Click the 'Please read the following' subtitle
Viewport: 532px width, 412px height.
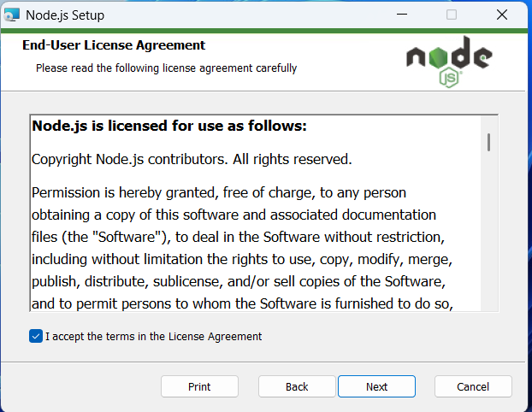[x=166, y=68]
